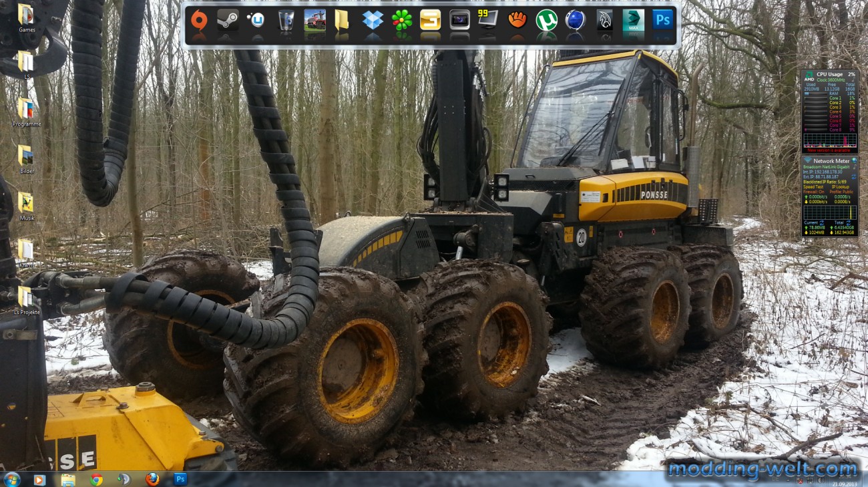Select the Games desktop folder
This screenshot has width=868, height=487.
pyautogui.click(x=26, y=18)
